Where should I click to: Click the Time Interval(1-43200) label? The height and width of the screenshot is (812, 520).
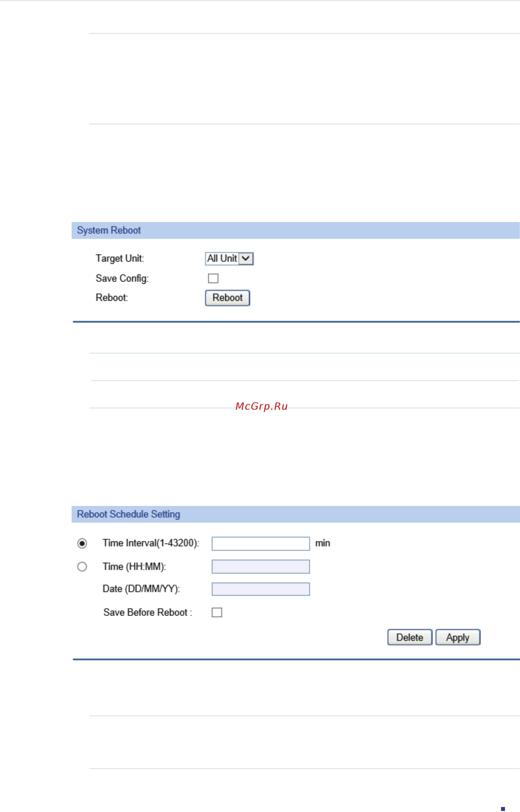pos(151,543)
